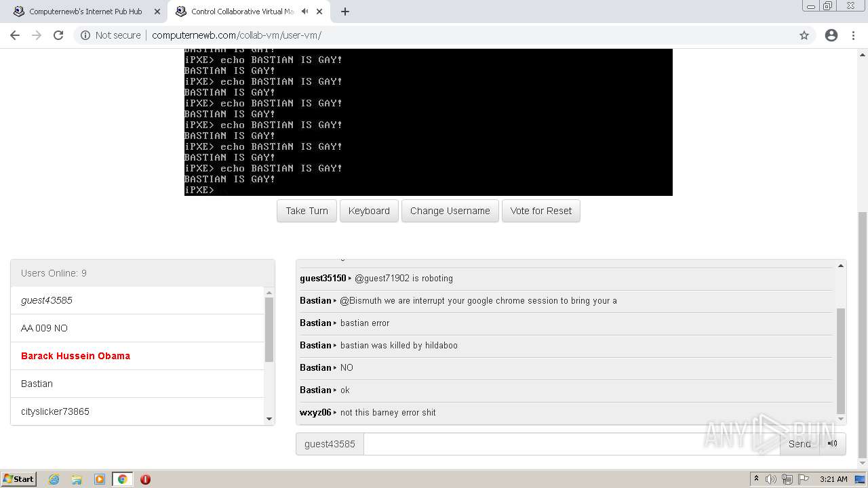The image size is (868, 488).
Task: Click the network tray icon
Action: [x=787, y=479]
